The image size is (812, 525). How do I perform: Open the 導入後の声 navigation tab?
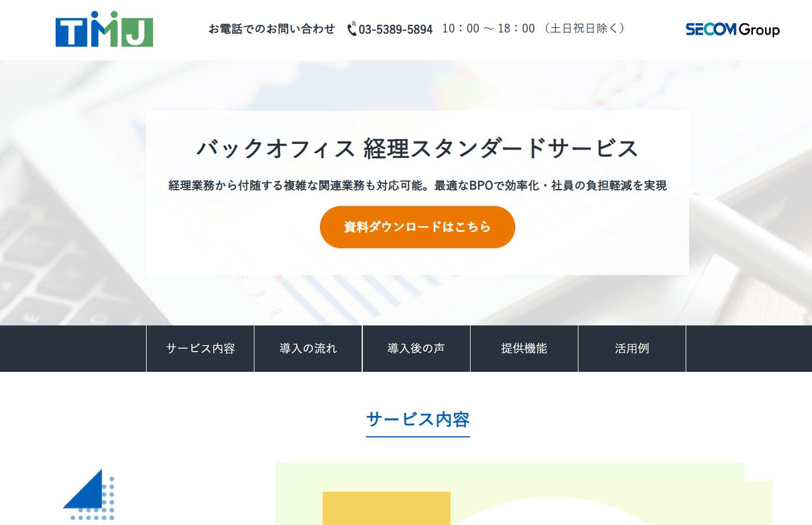[x=416, y=349]
